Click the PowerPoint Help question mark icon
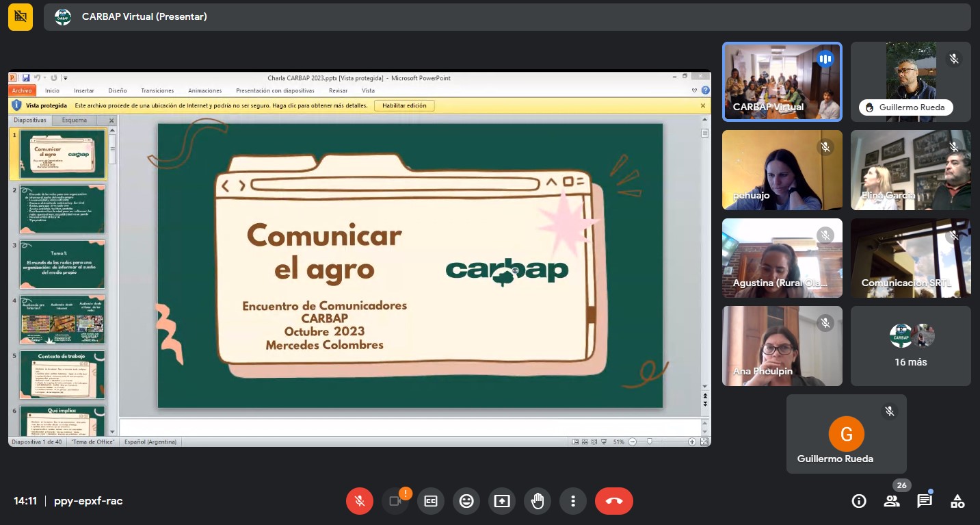 tap(705, 90)
